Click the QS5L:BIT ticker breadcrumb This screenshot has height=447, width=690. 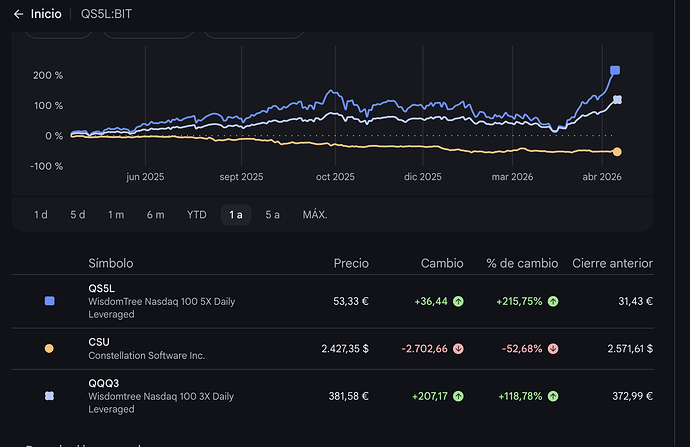point(106,14)
